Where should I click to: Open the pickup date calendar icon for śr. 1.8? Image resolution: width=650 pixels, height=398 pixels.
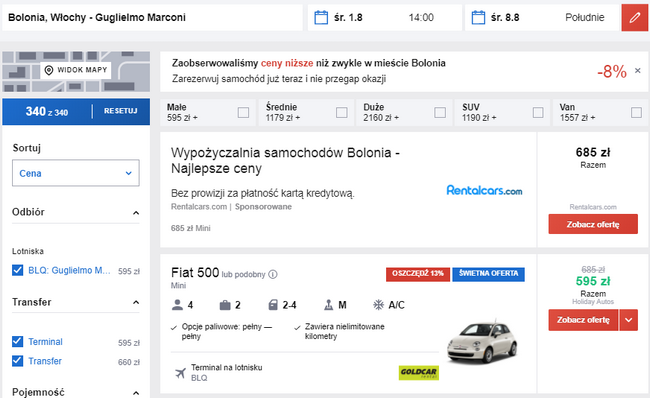click(321, 17)
